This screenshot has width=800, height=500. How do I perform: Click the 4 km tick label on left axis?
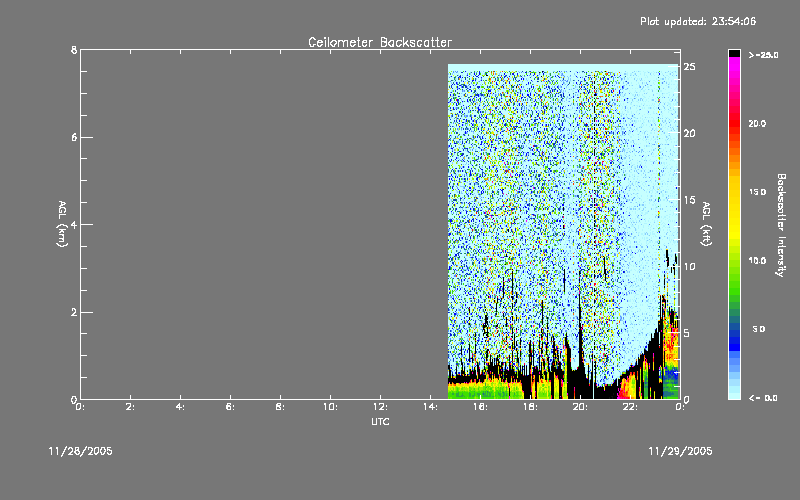tap(74, 224)
